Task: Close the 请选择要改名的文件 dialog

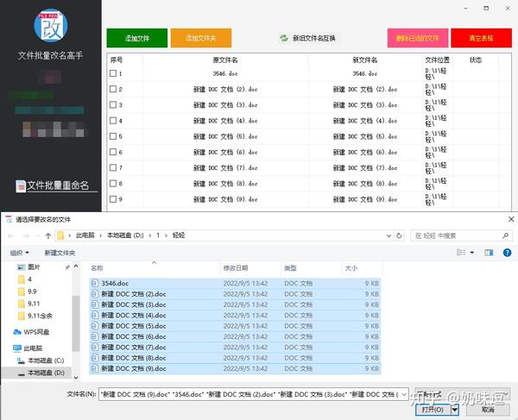Action: point(511,219)
